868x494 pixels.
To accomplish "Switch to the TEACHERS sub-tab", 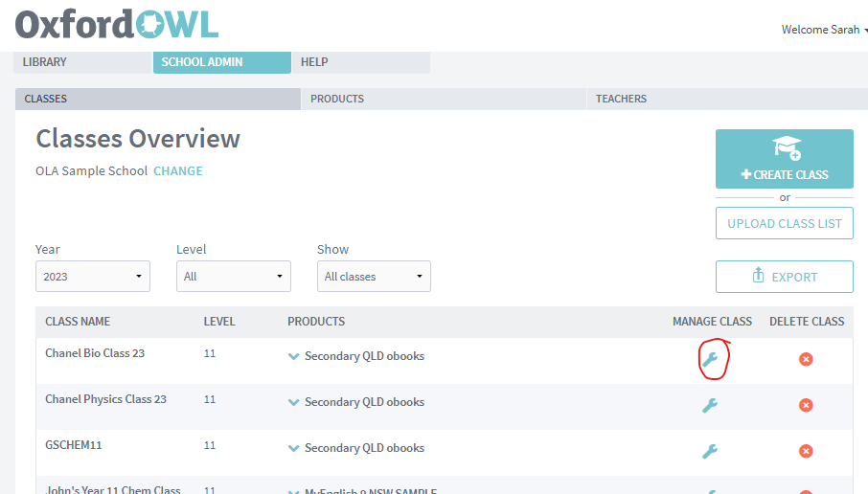I will click(x=727, y=99).
